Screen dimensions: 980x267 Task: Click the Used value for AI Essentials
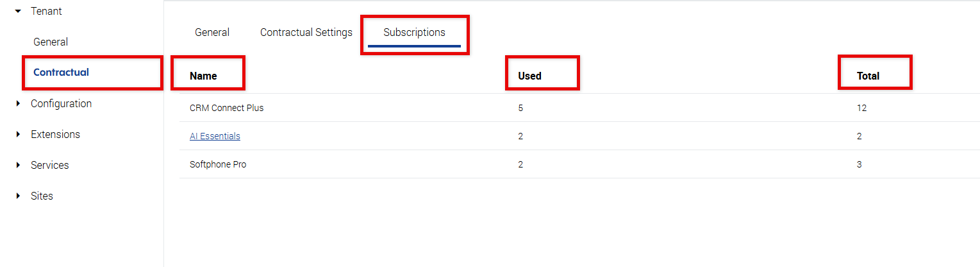point(520,136)
